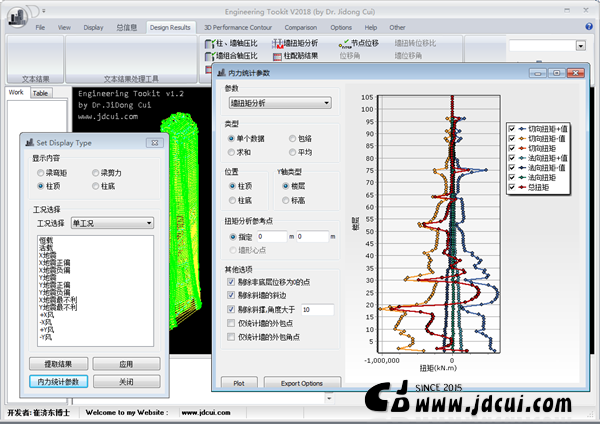Toggle 总扭矩 legend checkbox
The height and width of the screenshot is (424, 600).
pos(512,187)
